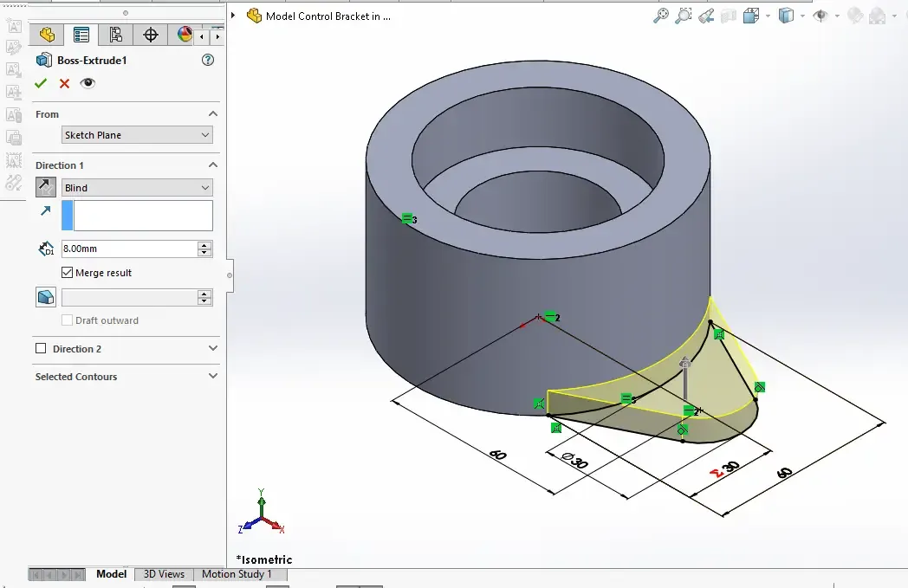Click the last tab scroll button at bottom
This screenshot has width=908, height=588.
click(x=78, y=575)
